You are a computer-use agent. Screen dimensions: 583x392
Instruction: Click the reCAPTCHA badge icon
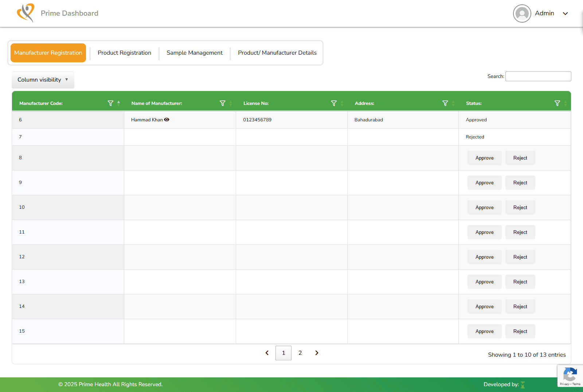coord(570,375)
